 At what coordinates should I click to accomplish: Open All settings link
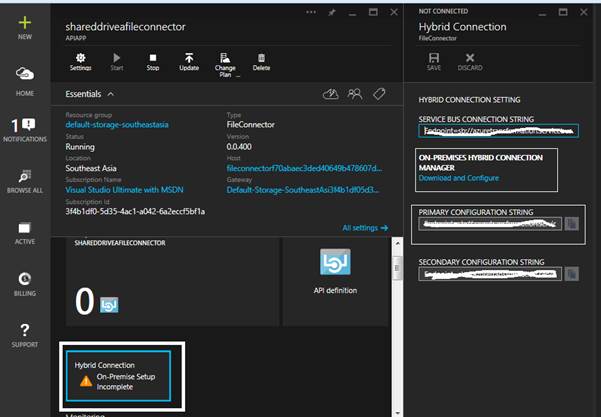(365, 228)
